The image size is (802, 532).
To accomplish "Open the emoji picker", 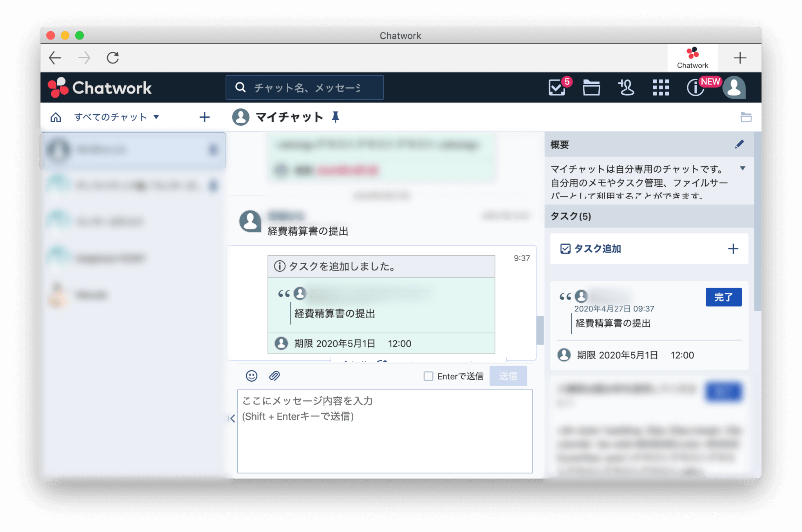I will 251,376.
